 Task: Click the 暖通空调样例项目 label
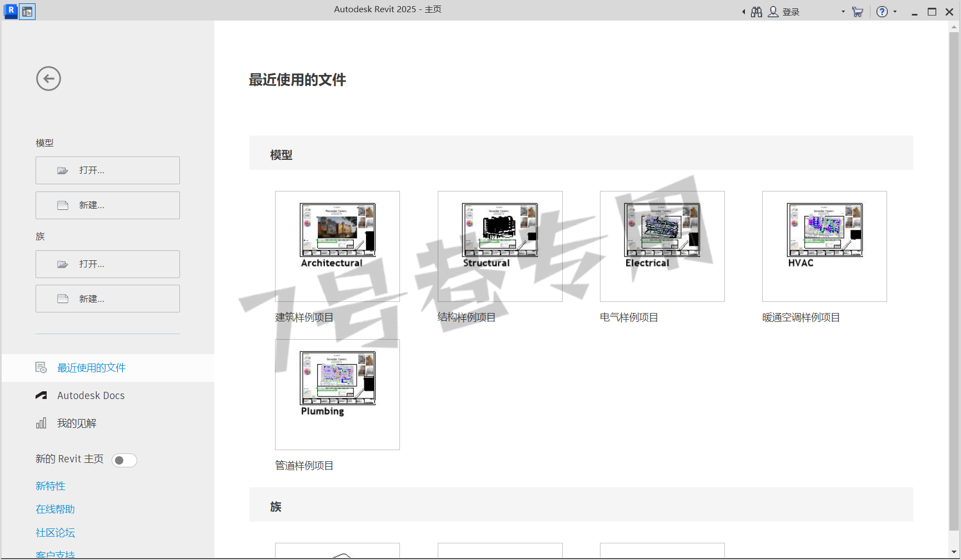[801, 317]
